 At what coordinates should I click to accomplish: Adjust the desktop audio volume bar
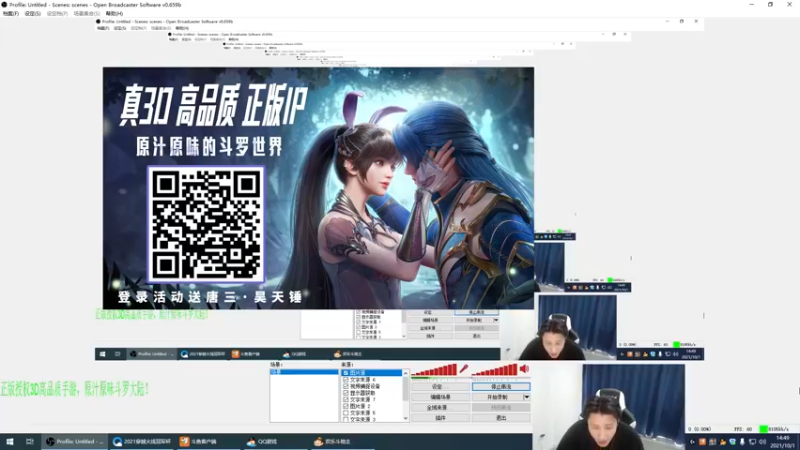[495, 370]
